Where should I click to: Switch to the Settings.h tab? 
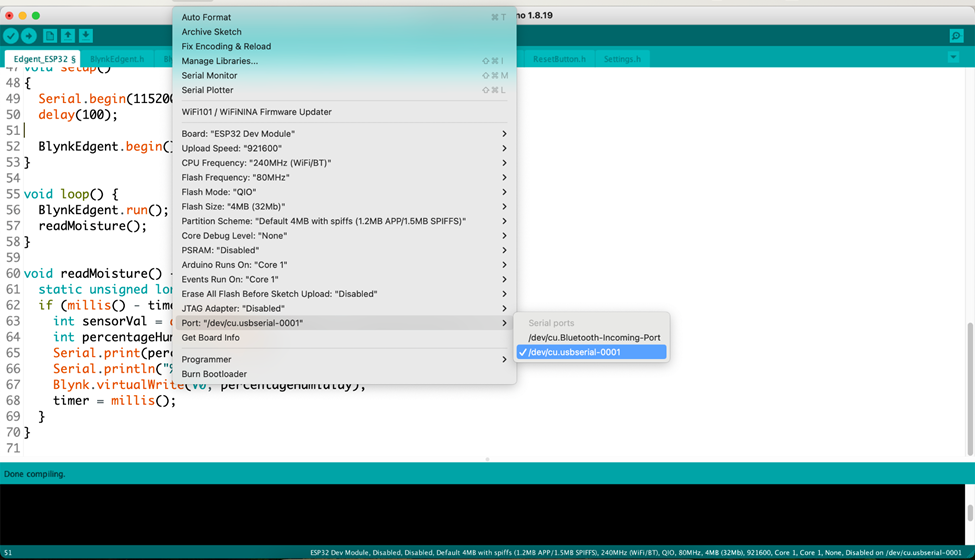tap(622, 59)
